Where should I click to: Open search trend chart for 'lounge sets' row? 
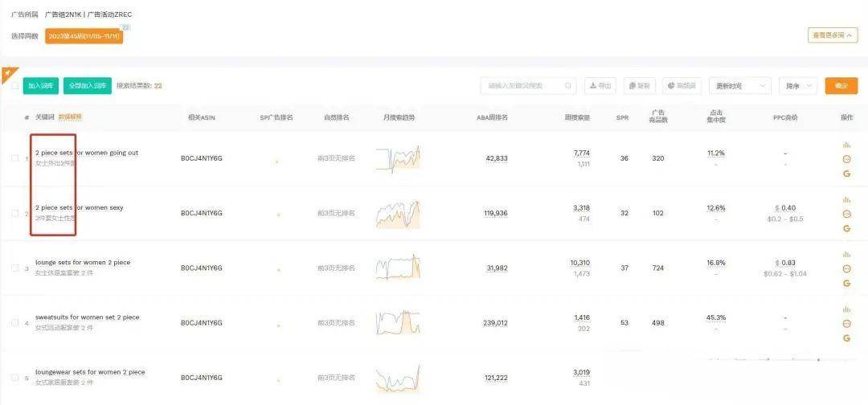(x=398, y=268)
